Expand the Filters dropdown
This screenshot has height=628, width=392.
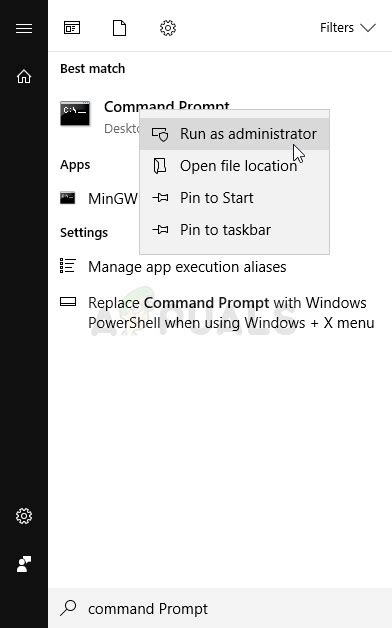[x=348, y=28]
